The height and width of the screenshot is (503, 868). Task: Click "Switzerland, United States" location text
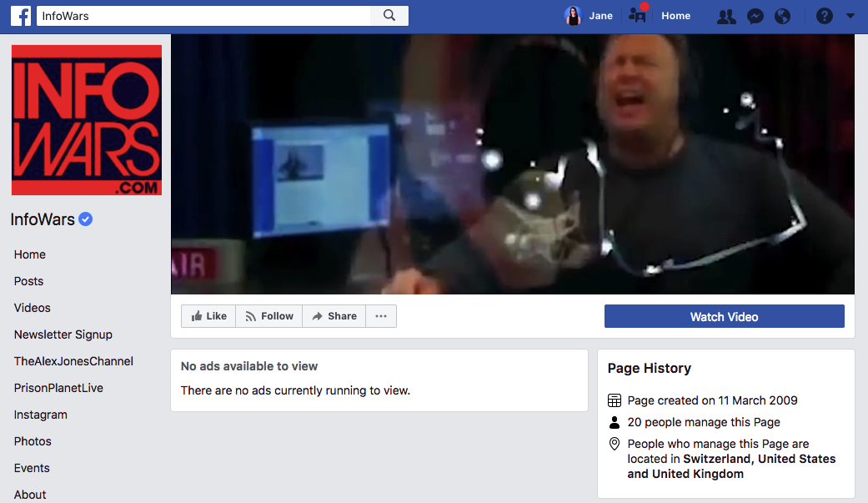pos(760,459)
